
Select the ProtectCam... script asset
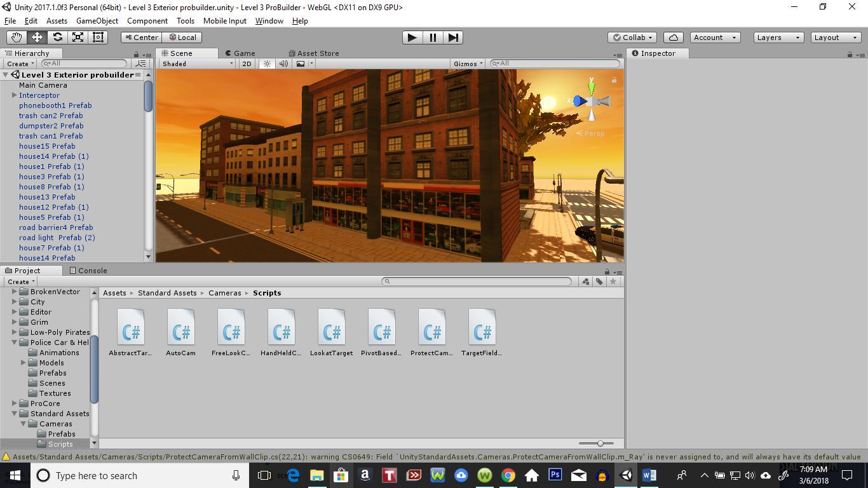431,332
